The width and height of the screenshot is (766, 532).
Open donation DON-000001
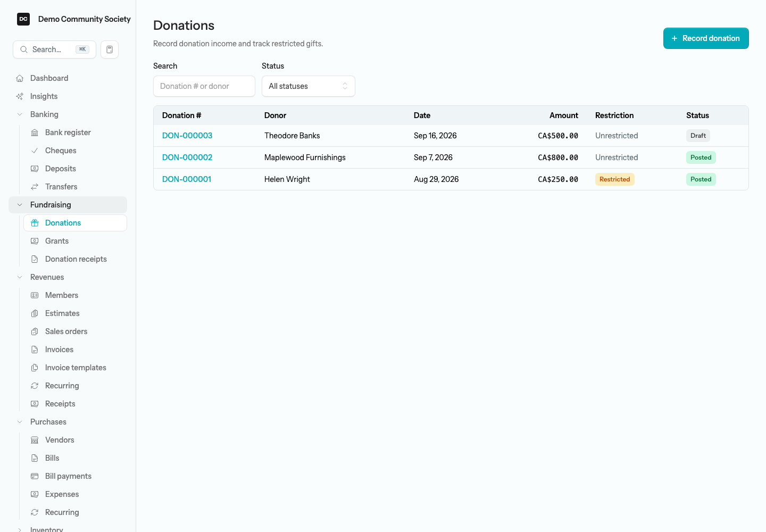pos(187,179)
